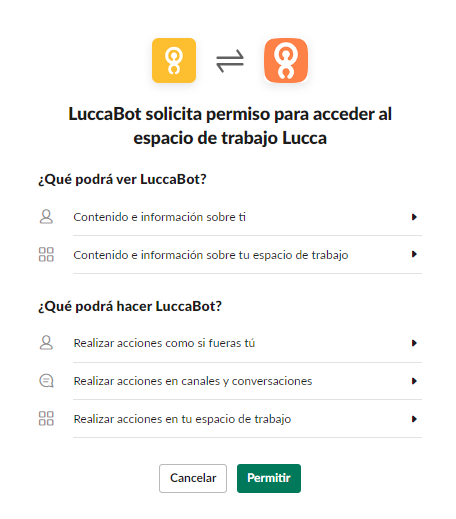Select 'Realizar acciones en tu espacio de trabajo' text
This screenshot has width=456, height=519.
(182, 419)
